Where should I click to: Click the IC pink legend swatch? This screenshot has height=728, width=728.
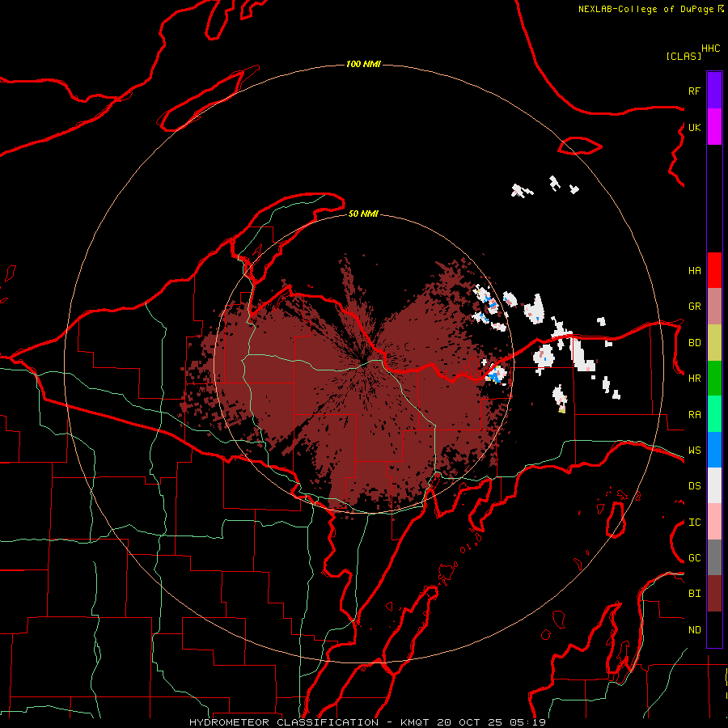click(x=714, y=522)
